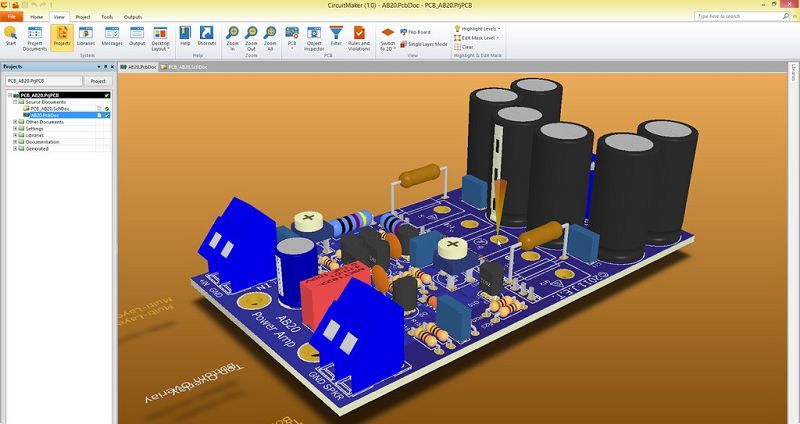Switch to 2D view
Viewport: 800px width, 424px height.
(388, 38)
